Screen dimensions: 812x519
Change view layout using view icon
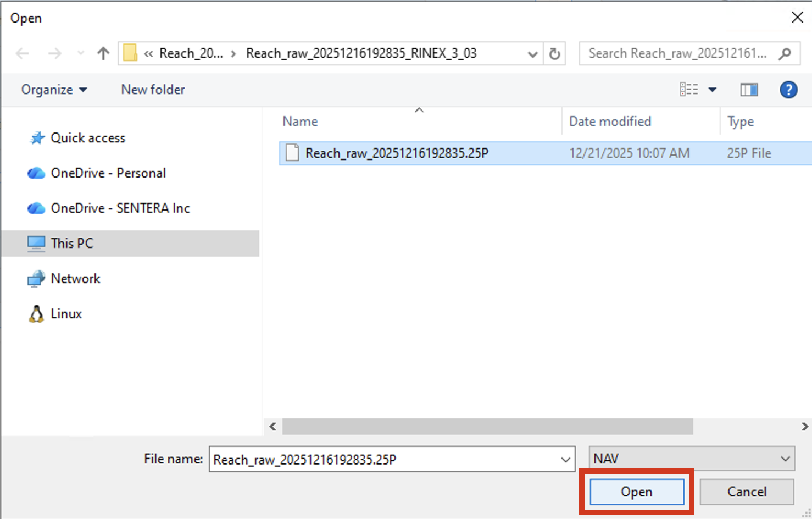coord(689,90)
